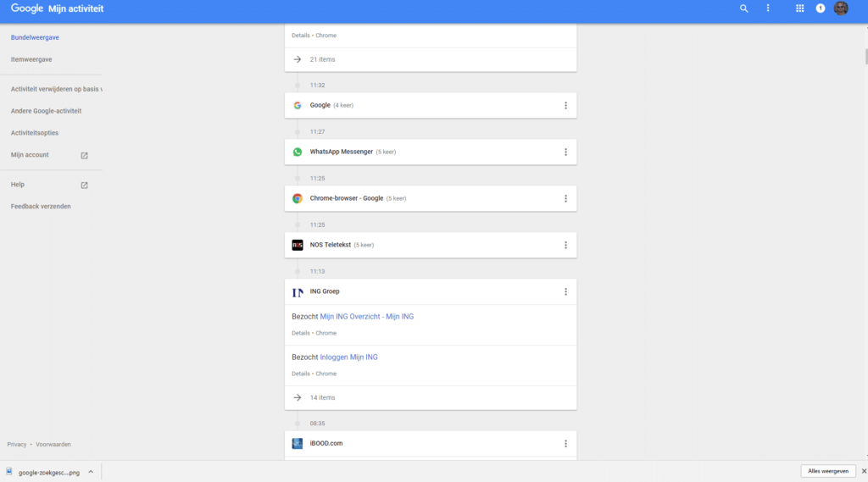Click the iBOOD.com site icon
868x482 pixels.
tap(298, 443)
